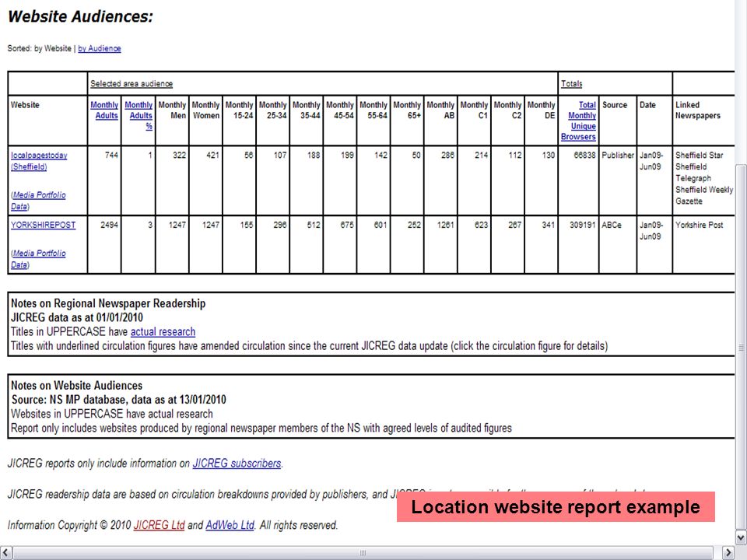Click the 322 Monthly Men value
The width and height of the screenshot is (747, 560).
[x=179, y=156]
